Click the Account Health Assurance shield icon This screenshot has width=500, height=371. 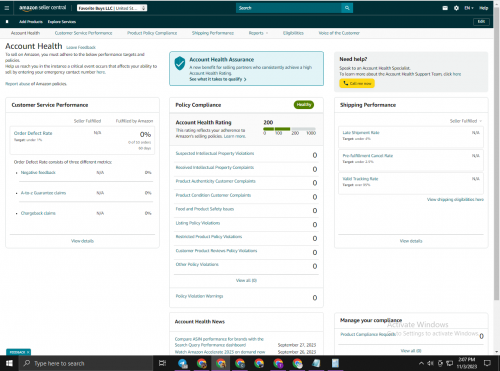click(x=180, y=63)
